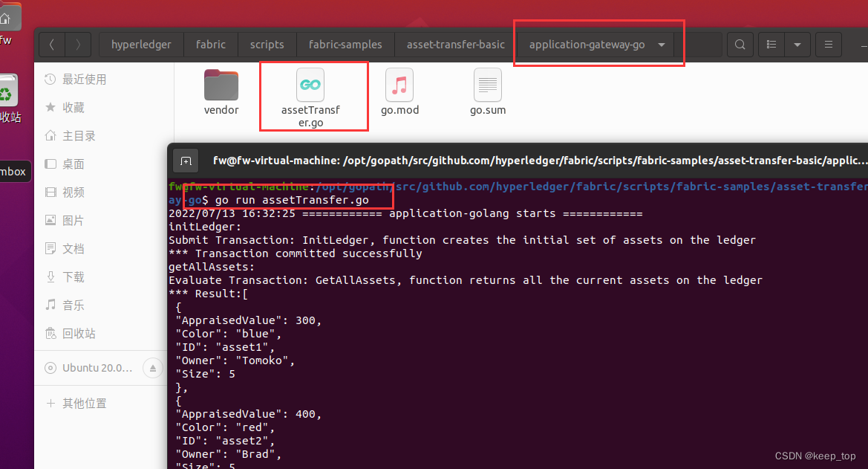The width and height of the screenshot is (868, 469).
Task: Select the vendor folder
Action: 221,92
